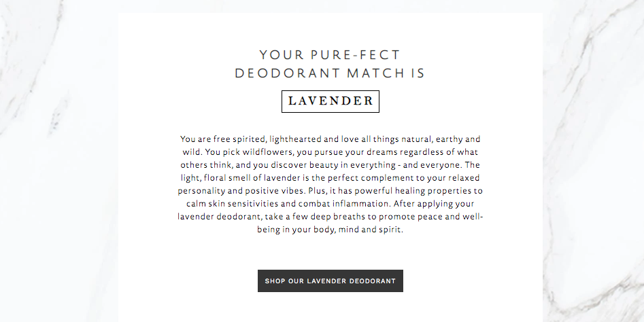Click the line beginning 'personality and positive vibes'
The width and height of the screenshot is (644, 322).
pyautogui.click(x=331, y=191)
